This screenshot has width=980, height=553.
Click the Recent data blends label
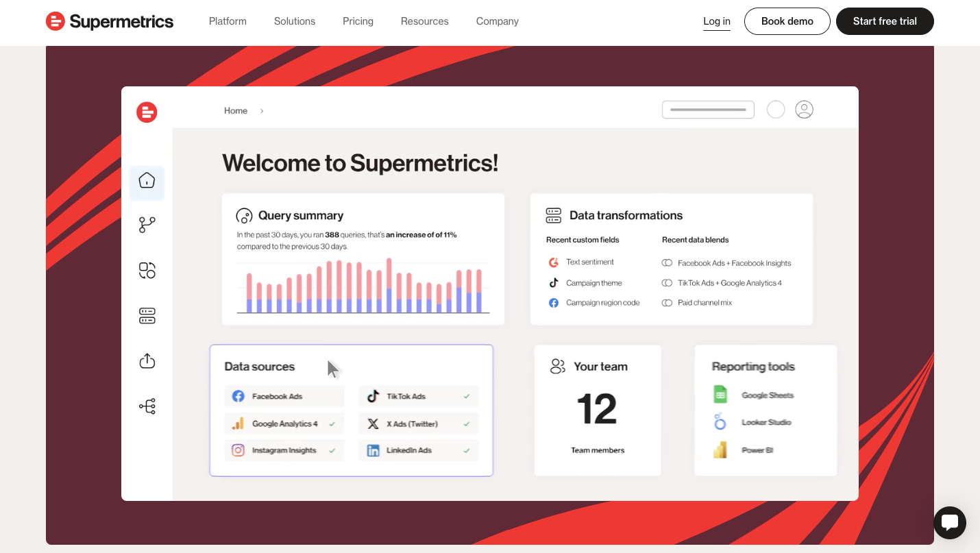click(696, 240)
